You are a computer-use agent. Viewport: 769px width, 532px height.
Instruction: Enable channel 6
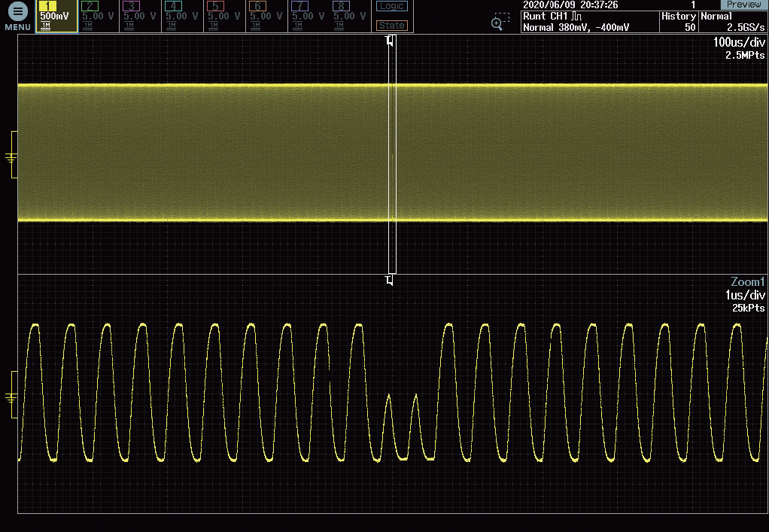267,17
